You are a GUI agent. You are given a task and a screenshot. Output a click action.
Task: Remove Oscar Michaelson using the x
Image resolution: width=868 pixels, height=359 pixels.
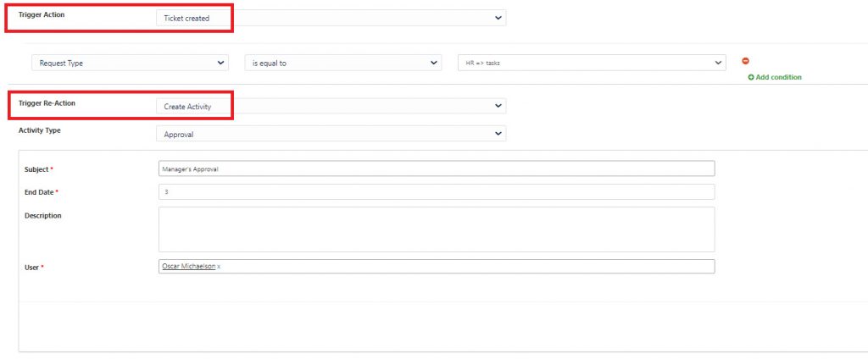[220, 267]
